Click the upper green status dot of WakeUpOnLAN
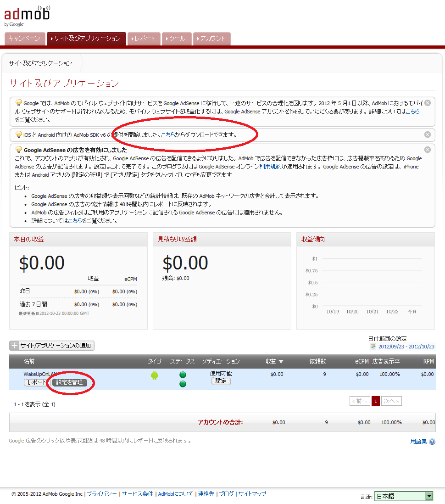This screenshot has width=445, height=504. [183, 375]
